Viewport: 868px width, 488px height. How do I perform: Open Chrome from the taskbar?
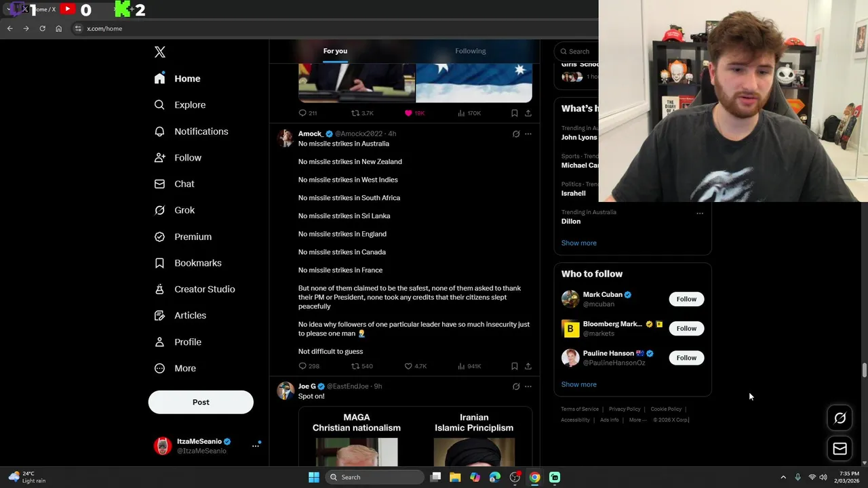click(x=534, y=477)
